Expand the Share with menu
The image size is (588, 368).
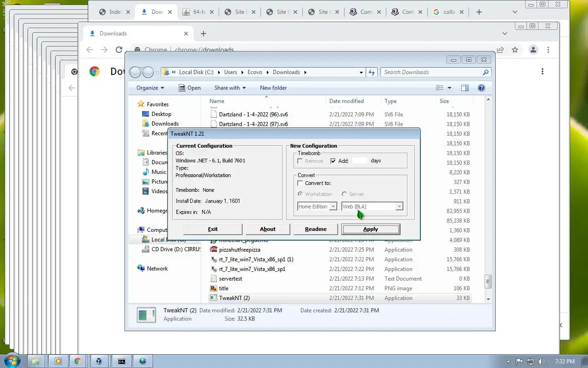(230, 88)
